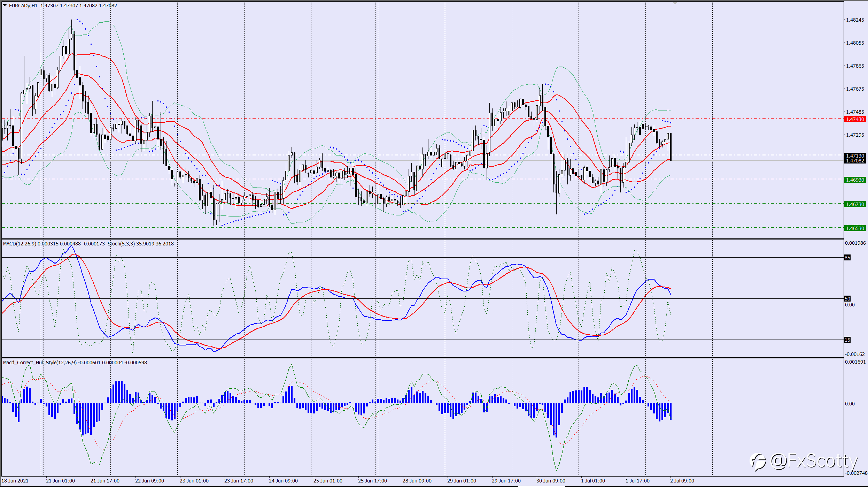Click the green 1.46930 level tag
This screenshot has width=868, height=487.
(x=855, y=180)
